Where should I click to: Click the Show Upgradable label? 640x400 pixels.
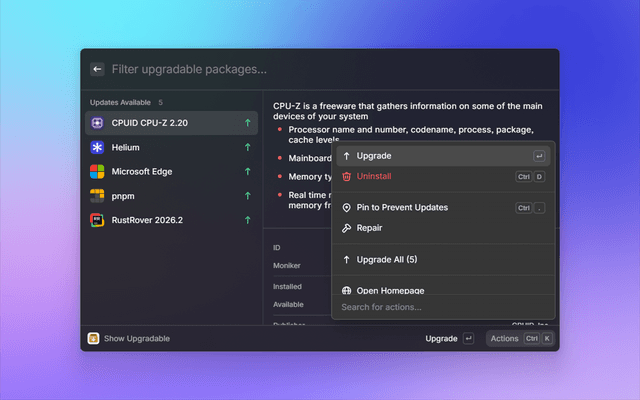(137, 338)
